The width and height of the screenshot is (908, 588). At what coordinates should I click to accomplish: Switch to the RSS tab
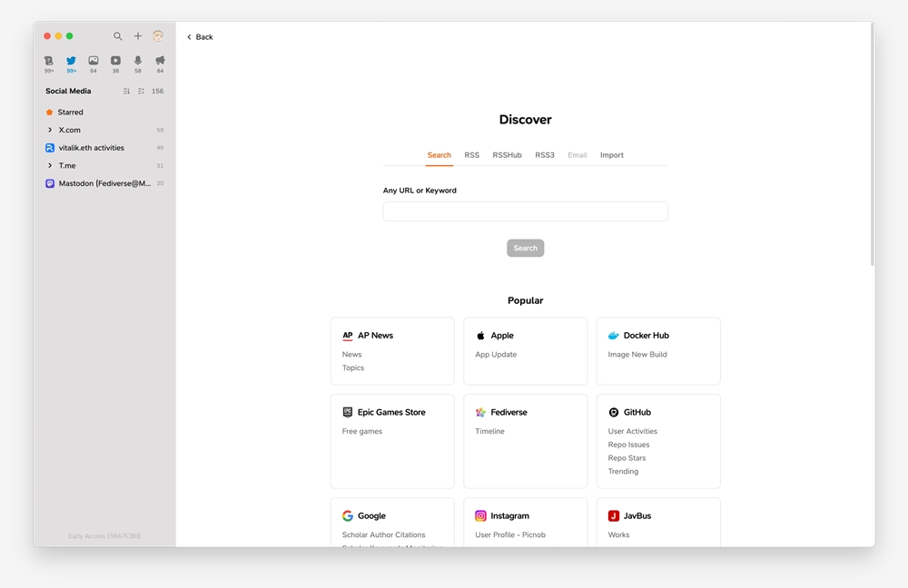pyautogui.click(x=471, y=155)
